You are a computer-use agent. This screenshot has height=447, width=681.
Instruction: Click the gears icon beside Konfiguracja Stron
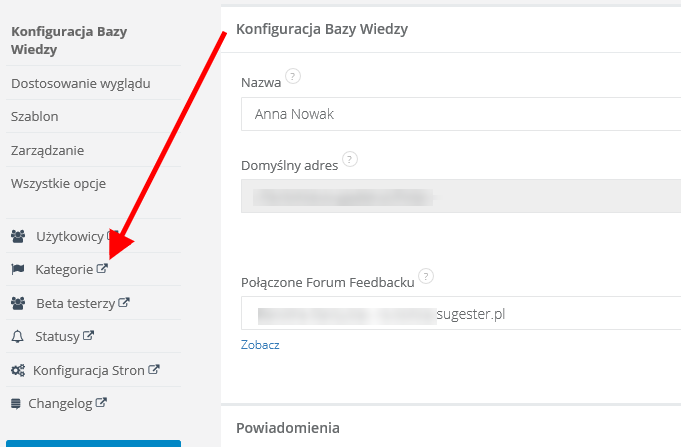pyautogui.click(x=17, y=370)
